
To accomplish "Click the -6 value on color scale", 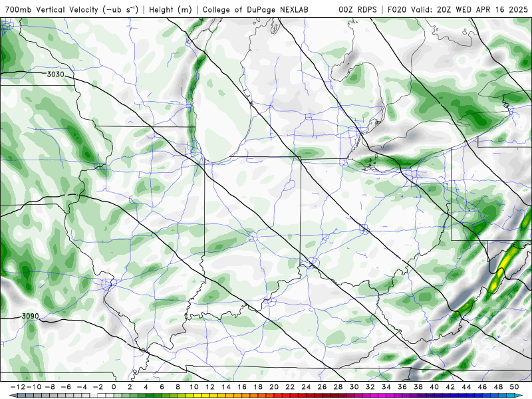I will pyautogui.click(x=66, y=387).
